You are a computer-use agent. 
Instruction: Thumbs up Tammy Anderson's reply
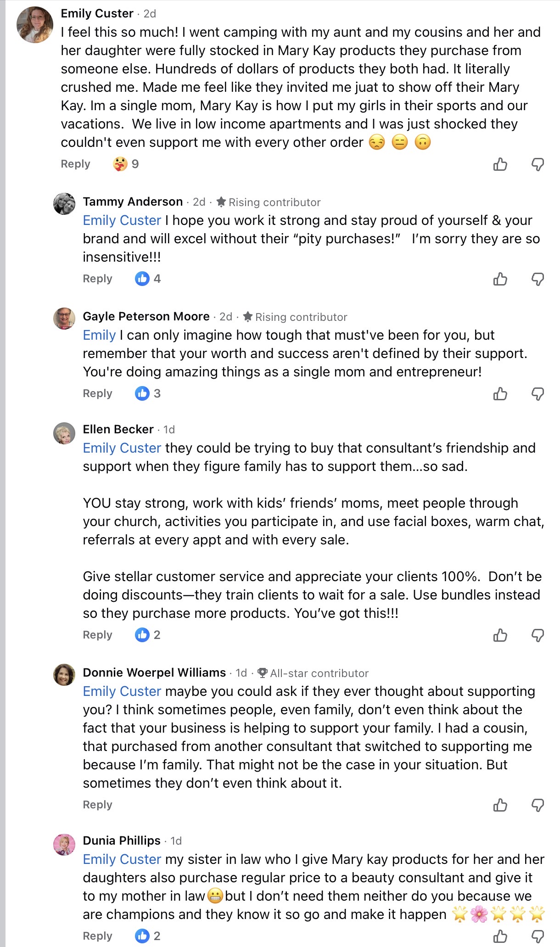click(x=500, y=279)
